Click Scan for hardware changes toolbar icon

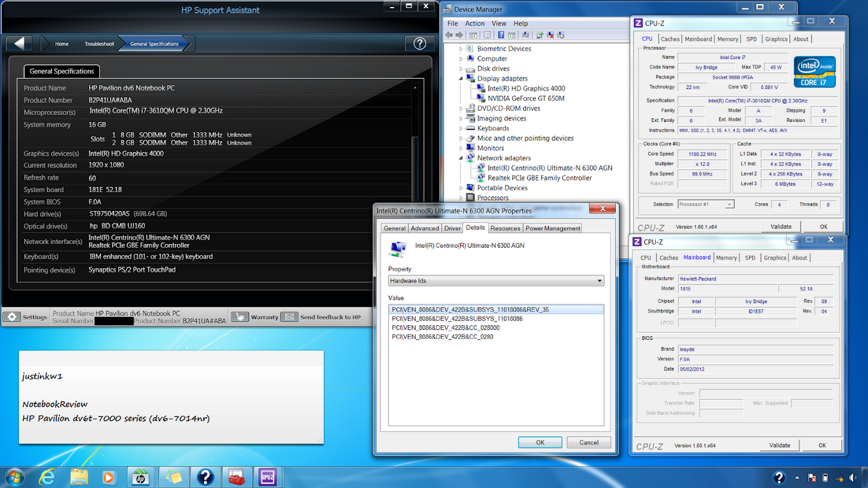click(526, 35)
